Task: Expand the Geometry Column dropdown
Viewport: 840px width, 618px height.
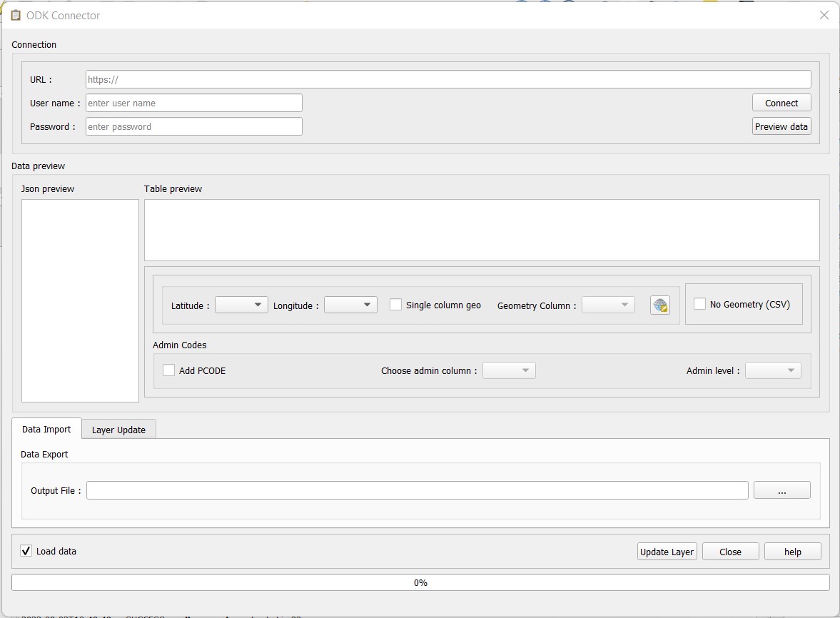Action: pos(608,305)
